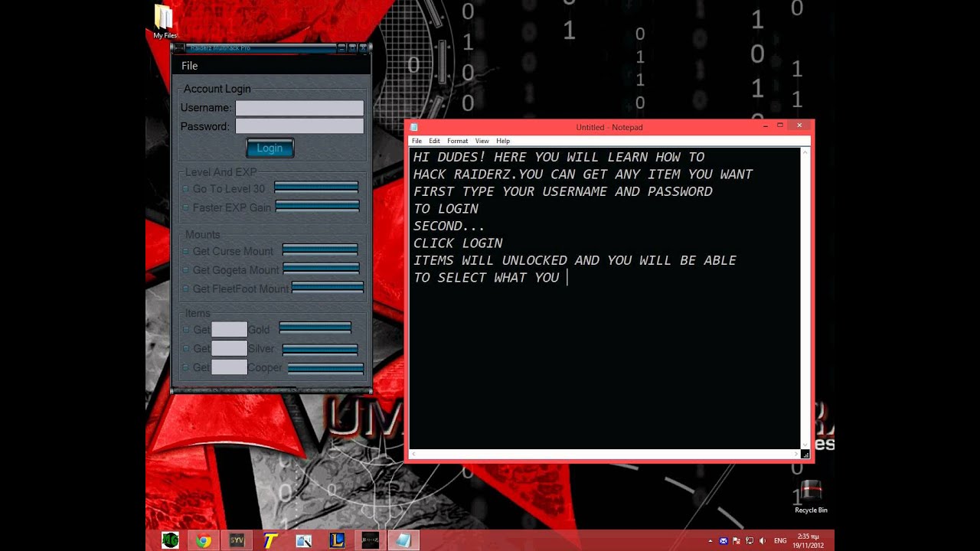The height and width of the screenshot is (551, 980).
Task: Show hidden system tray icons
Action: 710,541
